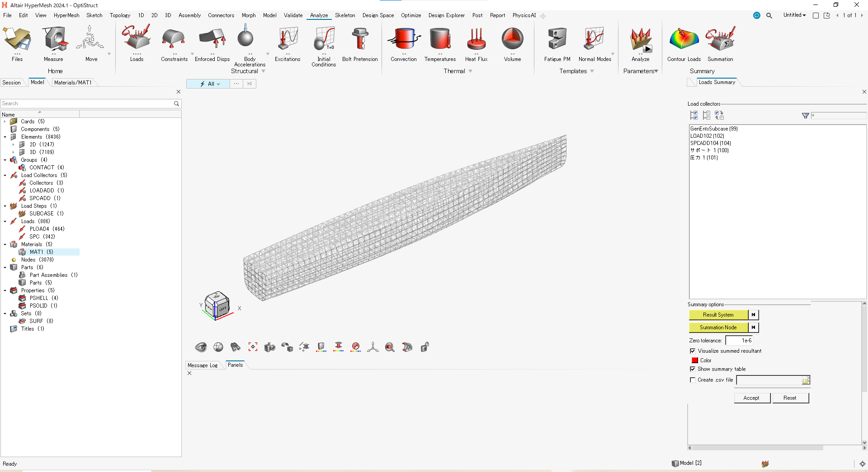This screenshot has width=868, height=472.
Task: Browse for csv file path button
Action: 806,380
